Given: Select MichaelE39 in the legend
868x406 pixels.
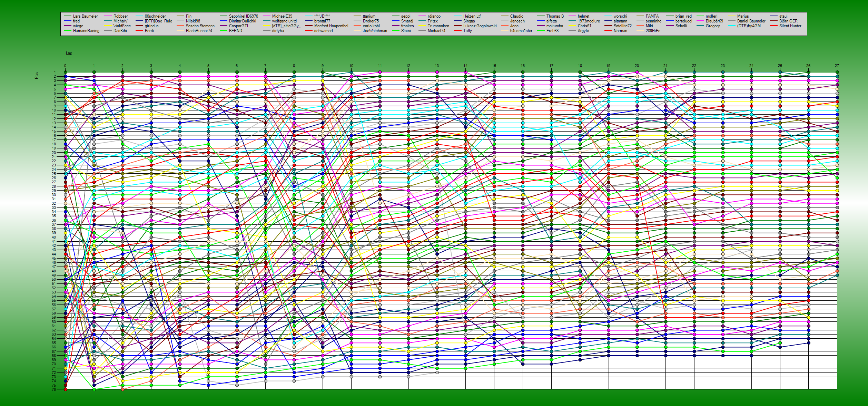Looking at the screenshot, I should 282,16.
